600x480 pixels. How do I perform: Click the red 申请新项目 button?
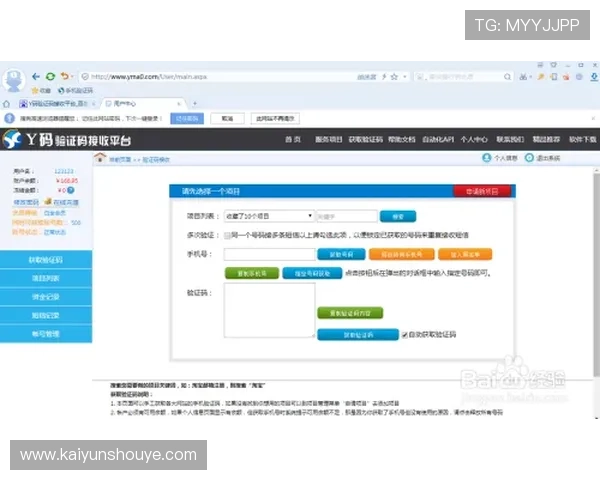[x=481, y=190]
